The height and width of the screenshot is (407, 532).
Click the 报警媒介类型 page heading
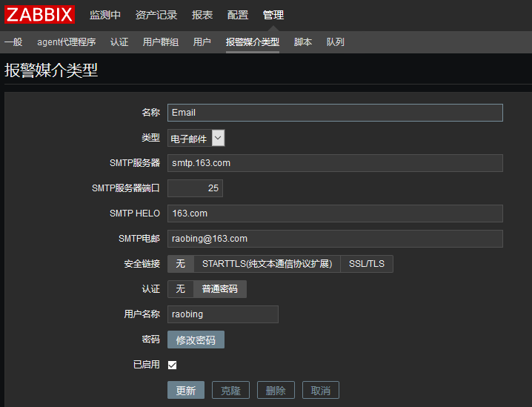[51, 70]
